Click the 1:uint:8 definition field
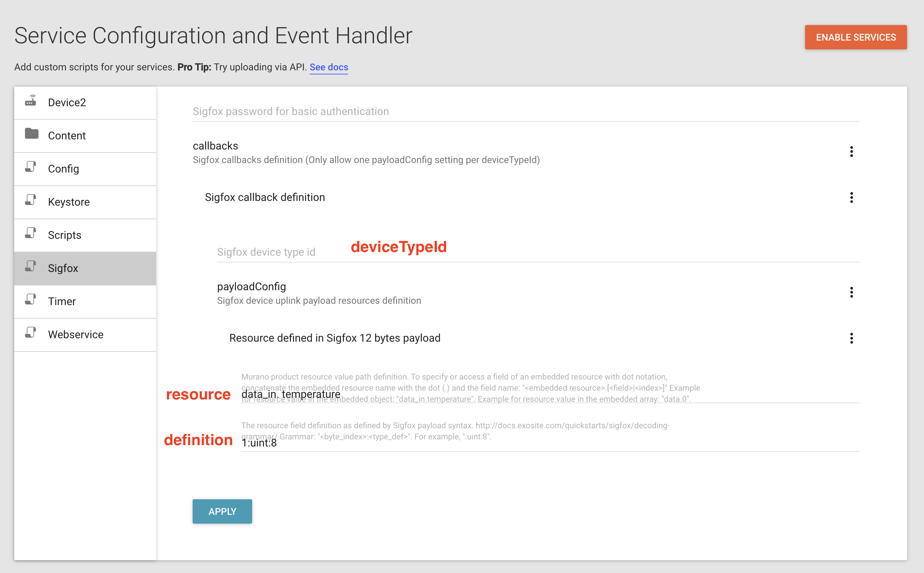Viewport: 924px width, 573px height. pos(550,443)
